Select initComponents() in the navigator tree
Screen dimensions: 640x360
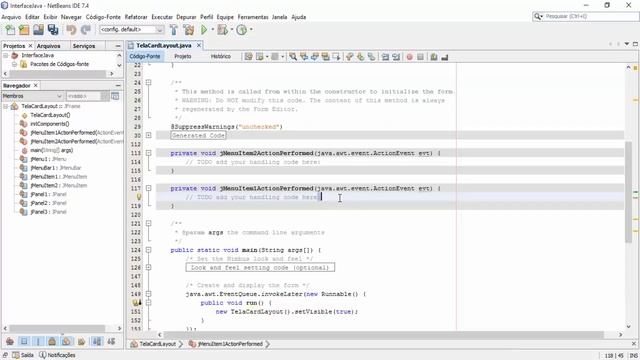pyautogui.click(x=50, y=124)
